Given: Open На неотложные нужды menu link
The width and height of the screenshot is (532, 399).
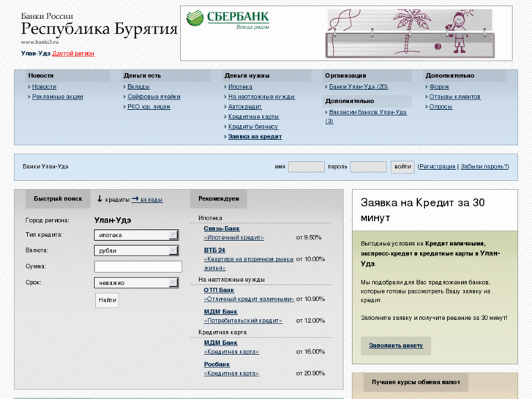Looking at the screenshot, I should tap(261, 97).
